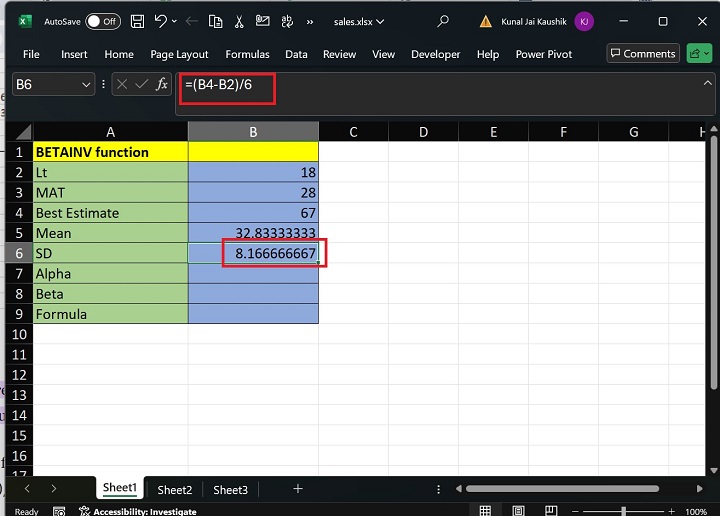Select cell B3 containing 28
The height and width of the screenshot is (516, 720).
click(253, 192)
